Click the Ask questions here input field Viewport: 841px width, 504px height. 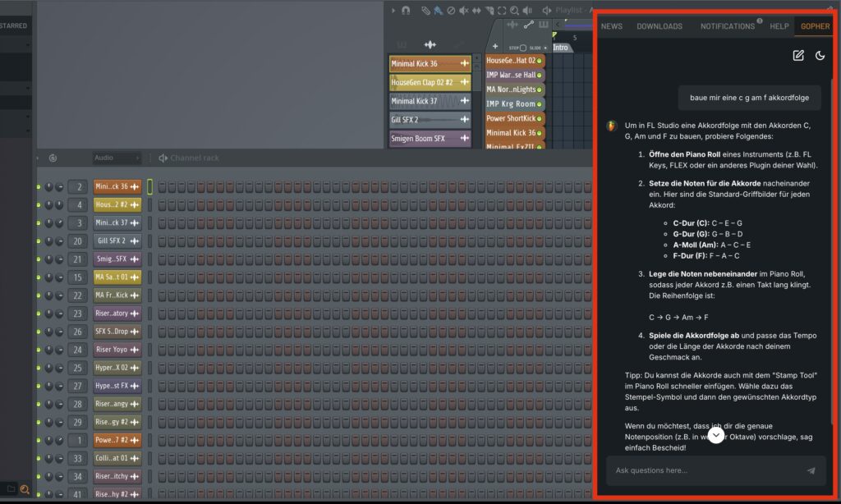(x=716, y=470)
